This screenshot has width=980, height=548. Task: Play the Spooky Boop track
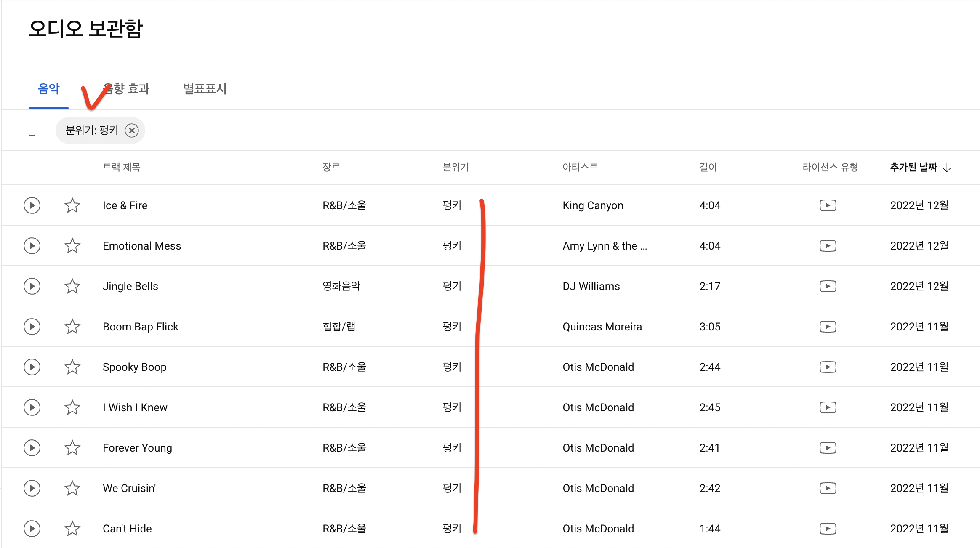click(x=32, y=367)
